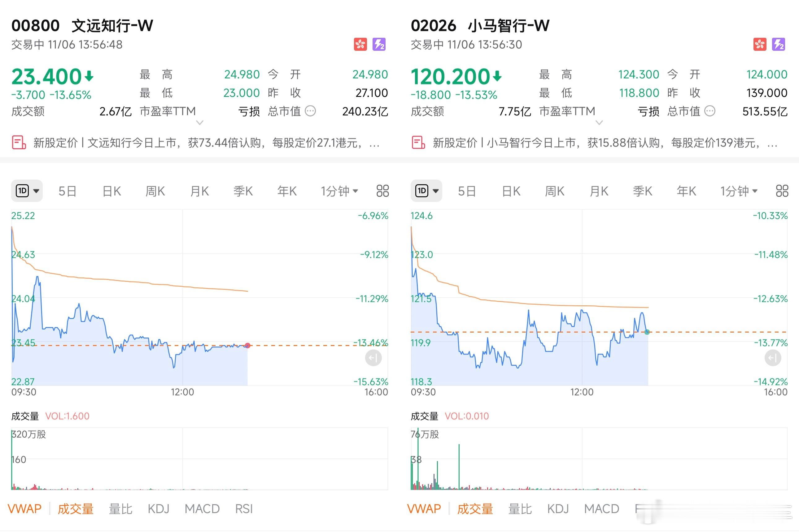Expand details chevron below 市盈率TTM on left
The height and width of the screenshot is (532, 799).
point(200,123)
